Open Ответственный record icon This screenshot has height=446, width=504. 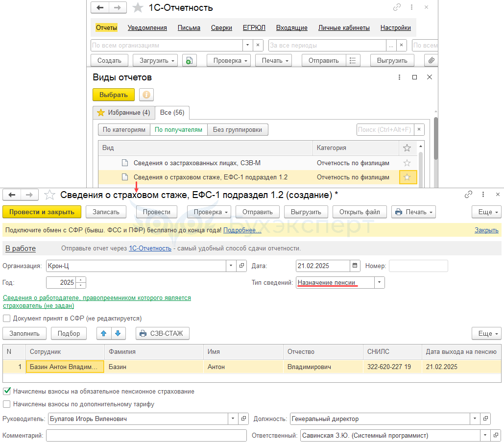[x=496, y=435]
